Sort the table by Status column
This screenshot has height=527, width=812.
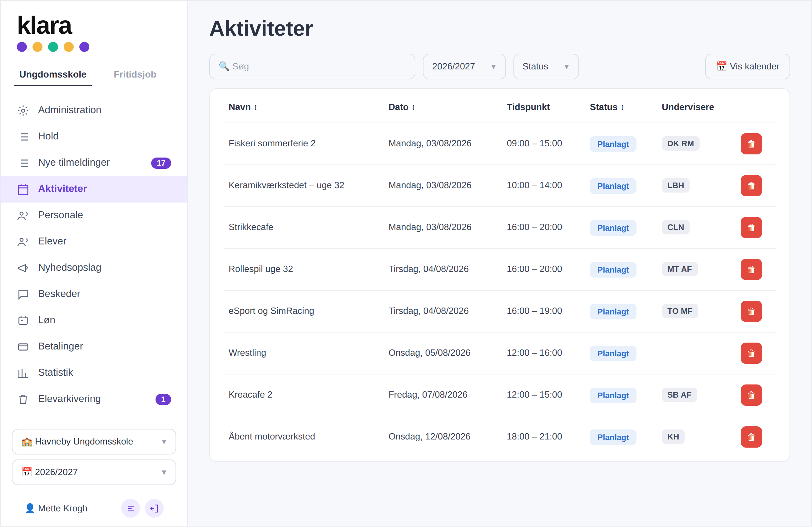[607, 107]
